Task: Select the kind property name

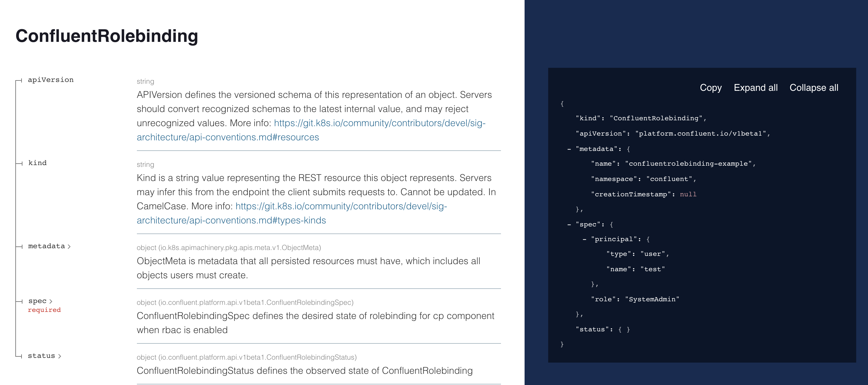Action: [x=37, y=163]
